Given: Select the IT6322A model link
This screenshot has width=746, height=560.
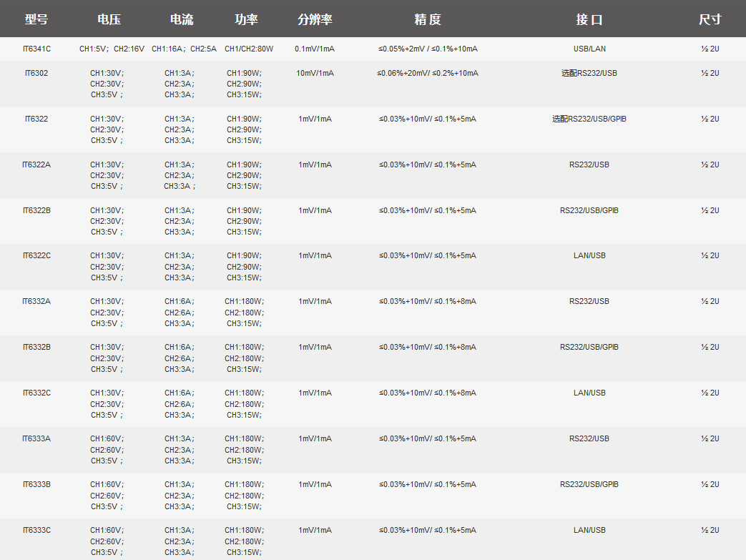Looking at the screenshot, I should 36,164.
